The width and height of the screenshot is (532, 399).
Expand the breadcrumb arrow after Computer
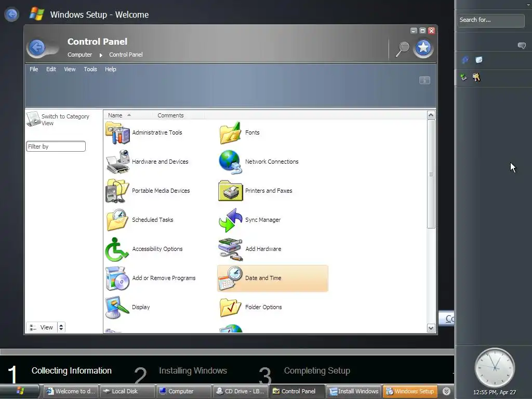tap(101, 55)
